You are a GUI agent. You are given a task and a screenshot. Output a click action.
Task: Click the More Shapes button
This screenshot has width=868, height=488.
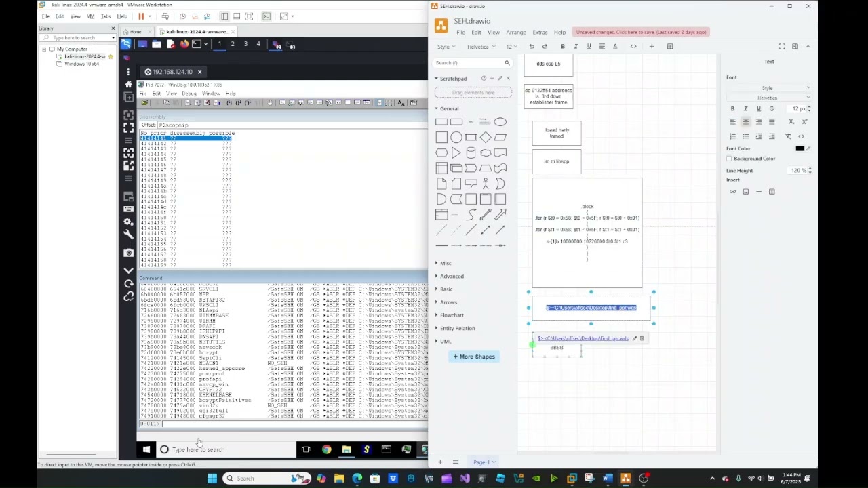click(474, 357)
